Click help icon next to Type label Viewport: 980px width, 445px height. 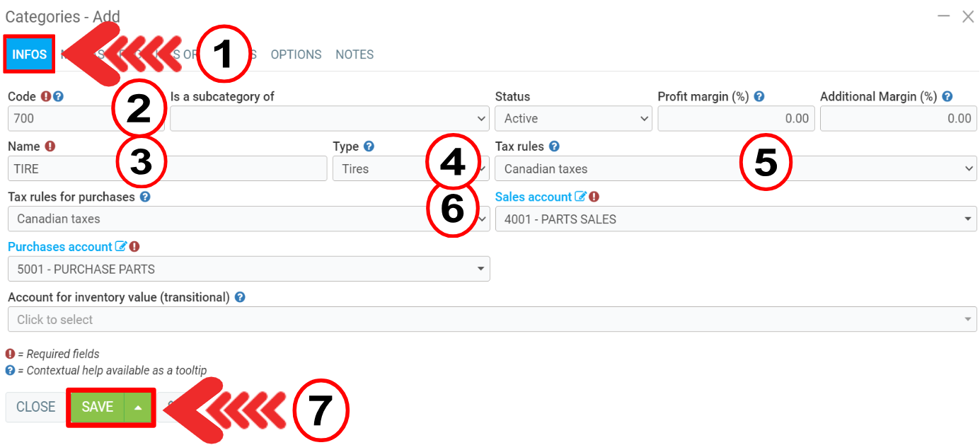[x=369, y=146]
